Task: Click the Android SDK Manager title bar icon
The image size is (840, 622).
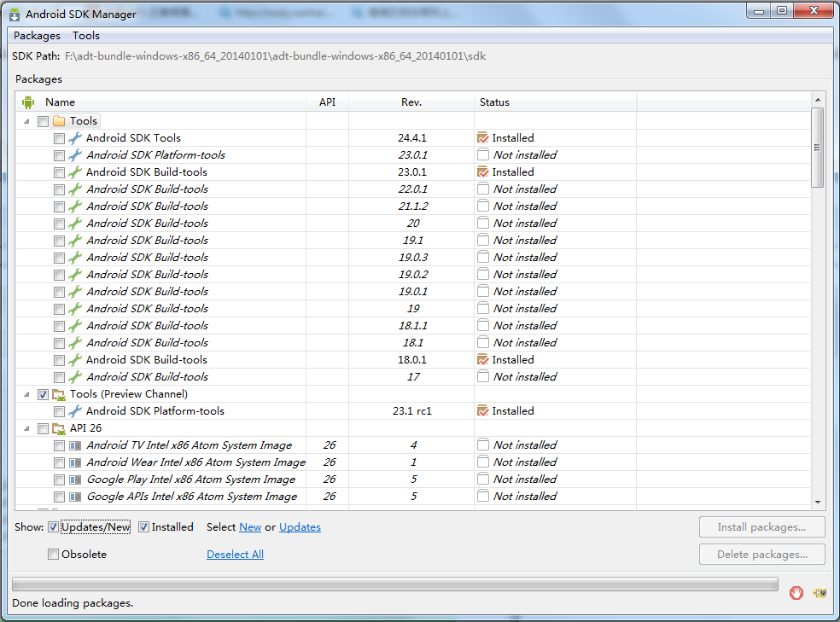Action: click(x=15, y=15)
